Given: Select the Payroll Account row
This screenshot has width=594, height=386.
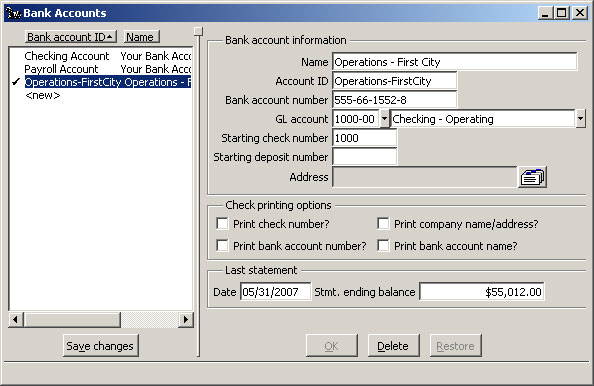Looking at the screenshot, I should pos(108,69).
